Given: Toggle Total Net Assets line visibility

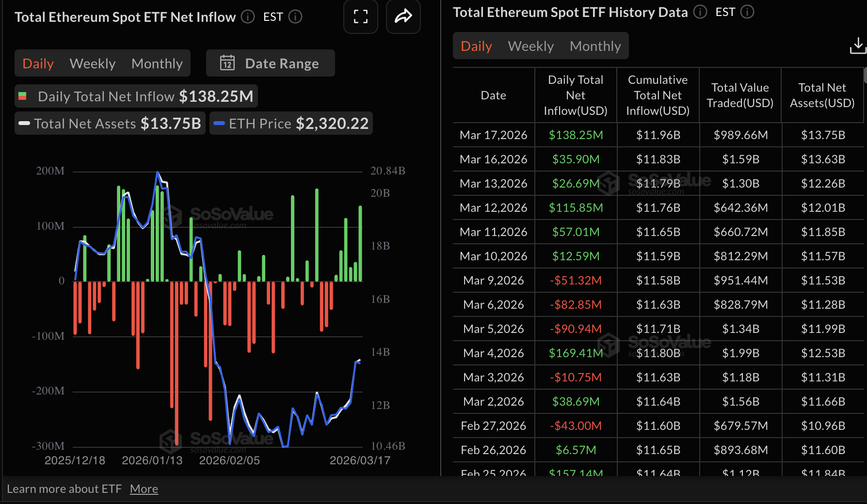Looking at the screenshot, I should coord(110,124).
